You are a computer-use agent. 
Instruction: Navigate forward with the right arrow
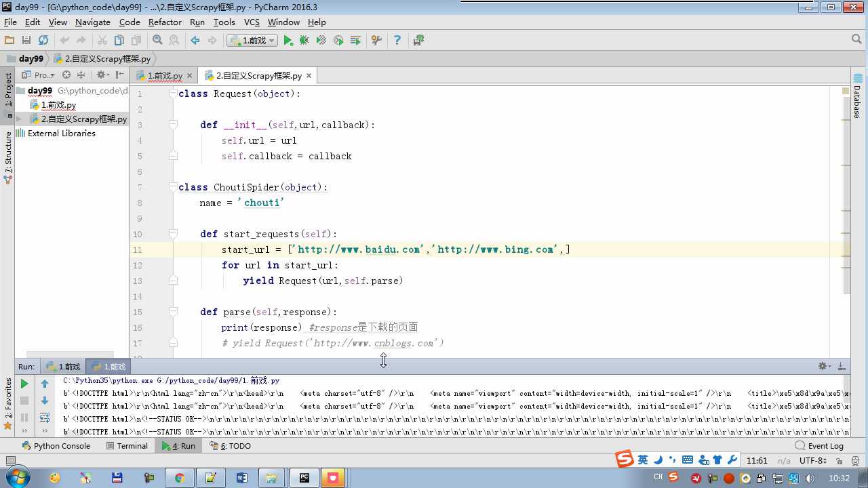pyautogui.click(x=212, y=41)
